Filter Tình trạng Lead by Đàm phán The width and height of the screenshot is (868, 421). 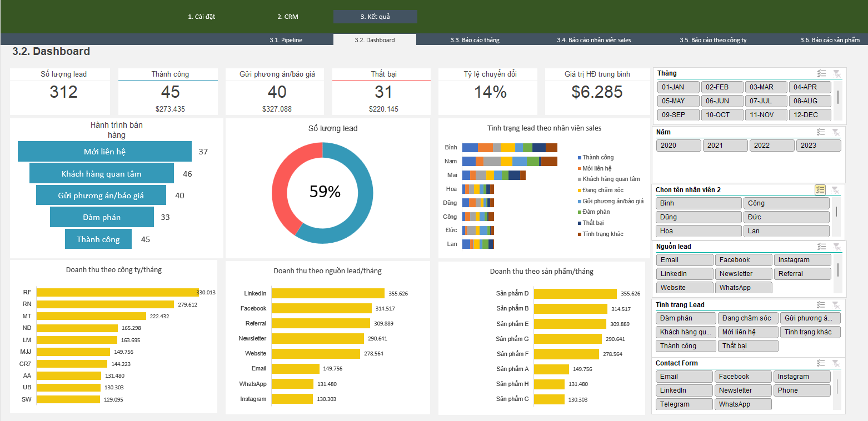click(x=686, y=318)
